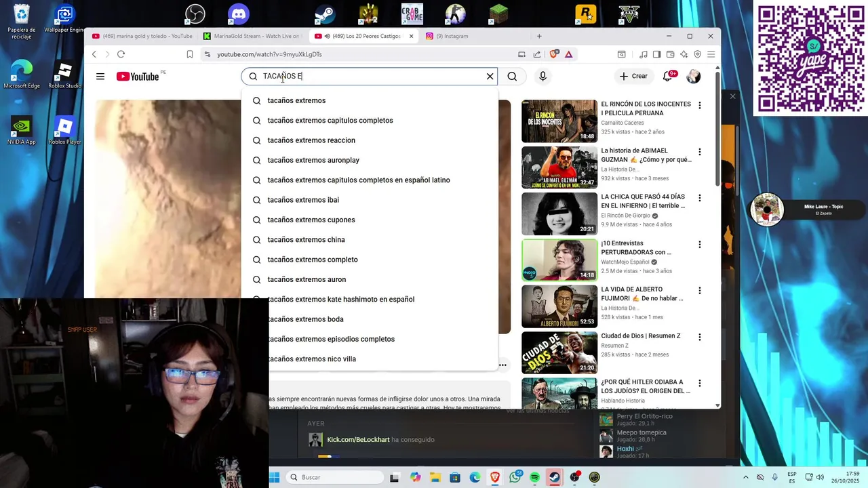Viewport: 868px width, 488px height.
Task: Open Leo AI assistant icon
Action: pos(684,54)
